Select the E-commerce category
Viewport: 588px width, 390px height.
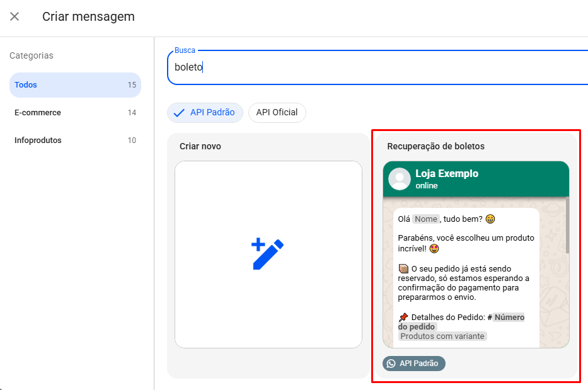[75, 113]
